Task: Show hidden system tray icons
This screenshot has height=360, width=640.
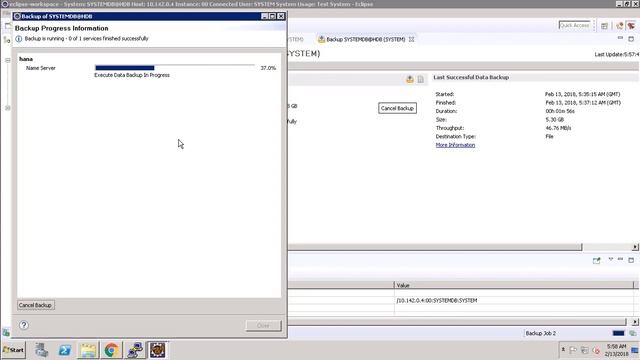Action: 563,350
